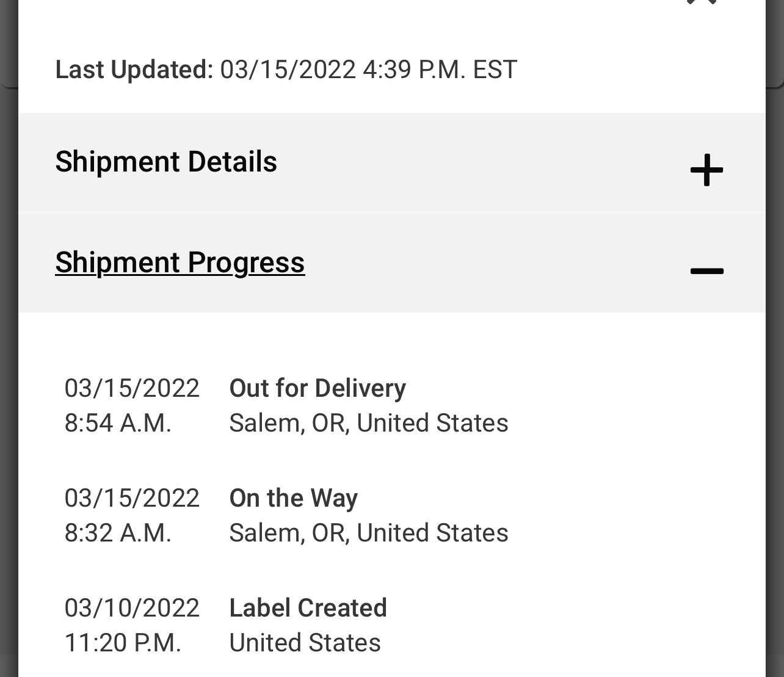This screenshot has width=784, height=677.
Task: Select the 8:32 A.M. time under On the Way
Action: coord(118,532)
